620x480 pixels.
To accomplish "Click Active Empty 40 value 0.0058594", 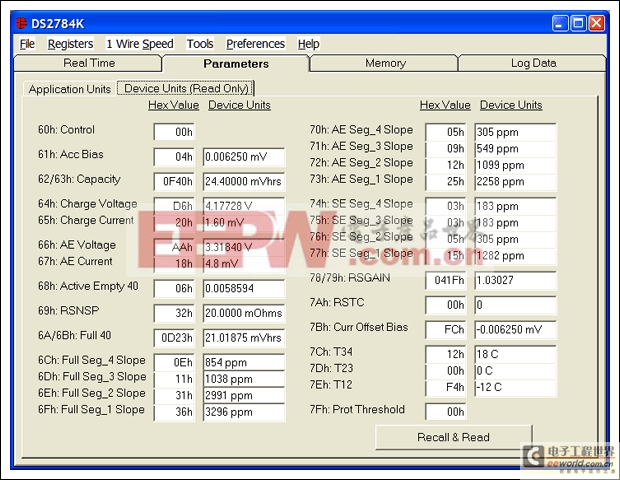I will pos(244,288).
